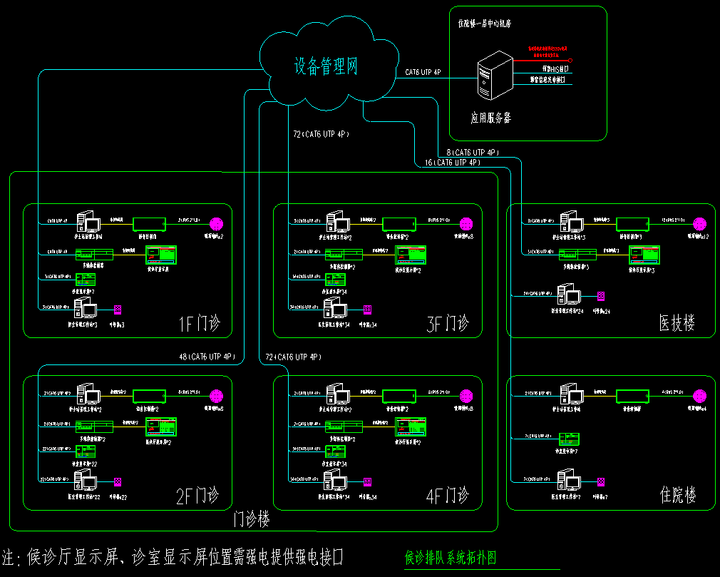Select the nurse station PC in 2F门诊
The image size is (720, 577).
pyautogui.click(x=89, y=394)
